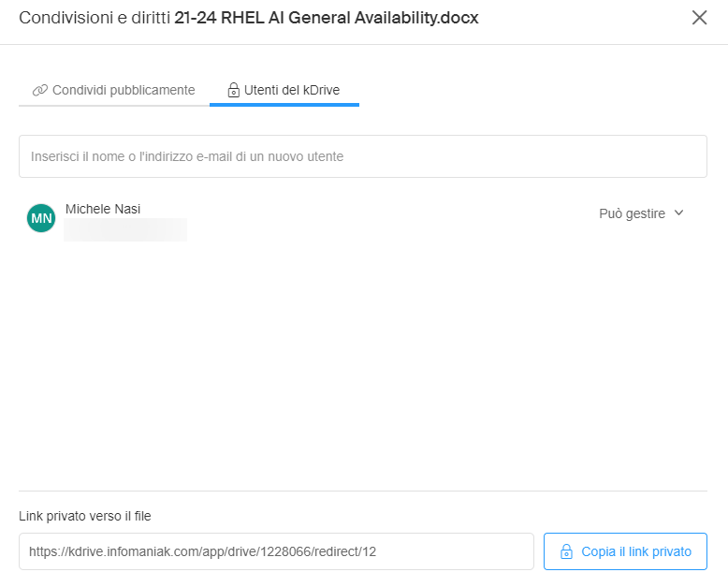Switch to the Condividi pubblicamente tab
This screenshot has height=587, width=728.
point(114,90)
